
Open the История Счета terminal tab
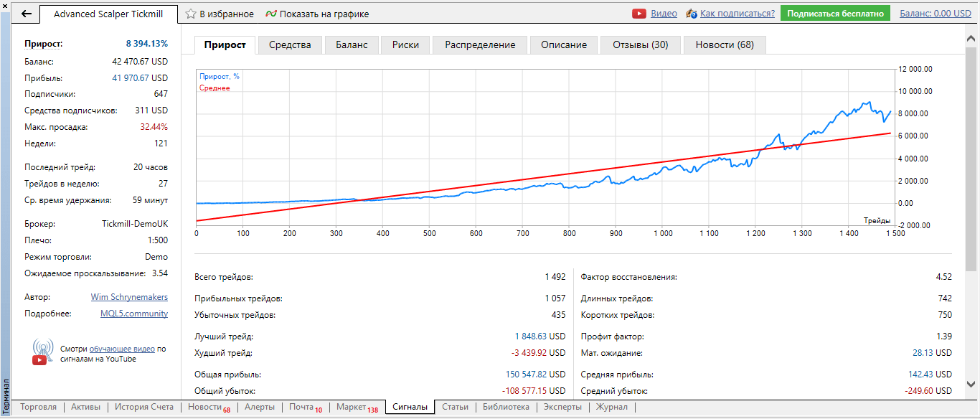(144, 408)
